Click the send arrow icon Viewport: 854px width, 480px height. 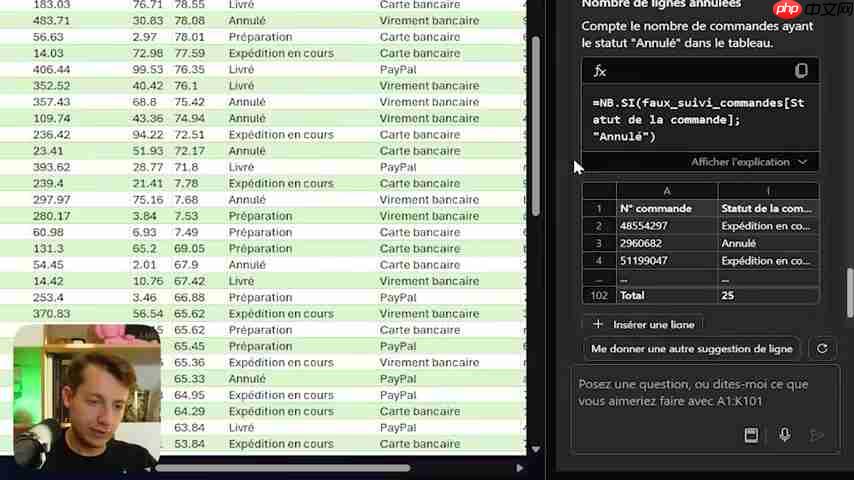(x=816, y=435)
